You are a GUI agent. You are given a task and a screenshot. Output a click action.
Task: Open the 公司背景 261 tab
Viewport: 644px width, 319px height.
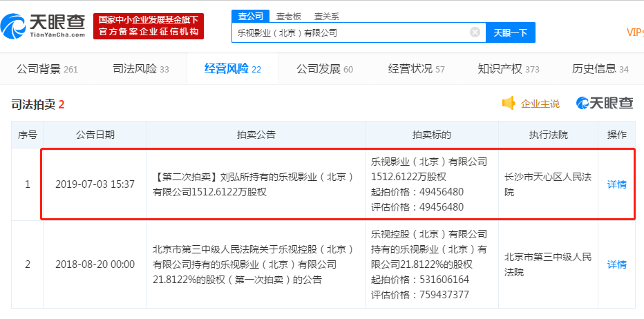47,68
